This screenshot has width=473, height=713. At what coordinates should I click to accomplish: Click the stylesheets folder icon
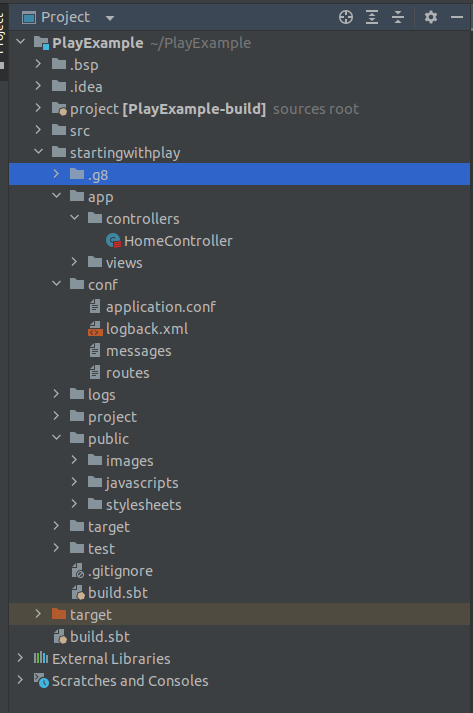95,504
